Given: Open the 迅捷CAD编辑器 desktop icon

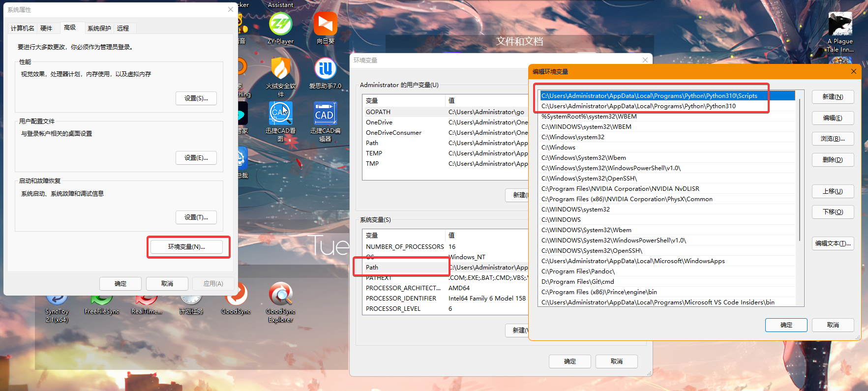Looking at the screenshot, I should (x=325, y=121).
